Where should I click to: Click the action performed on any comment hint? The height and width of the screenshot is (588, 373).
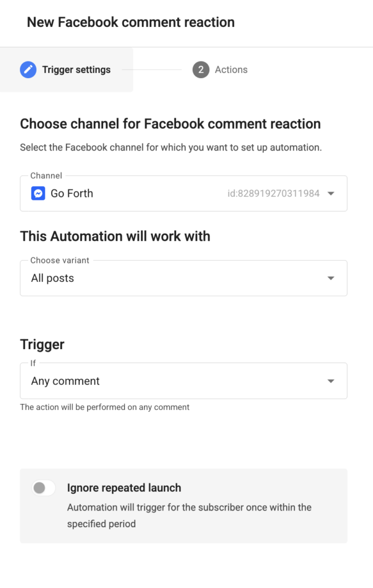105,407
